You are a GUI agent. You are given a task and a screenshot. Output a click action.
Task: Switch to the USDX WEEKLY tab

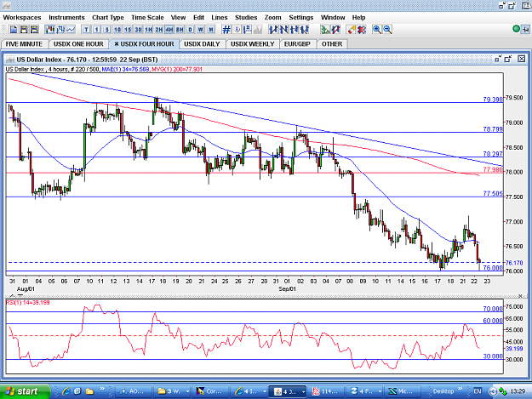pos(253,44)
